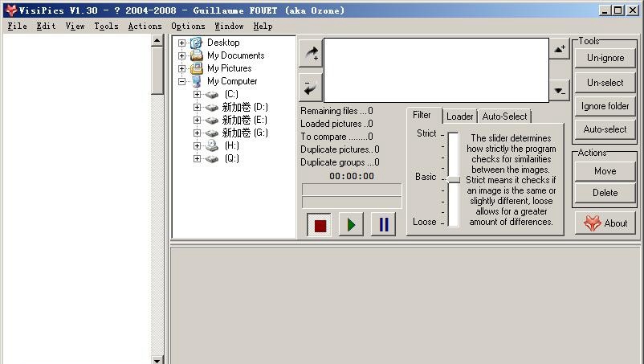Expand the My Documents tree node

[181, 55]
